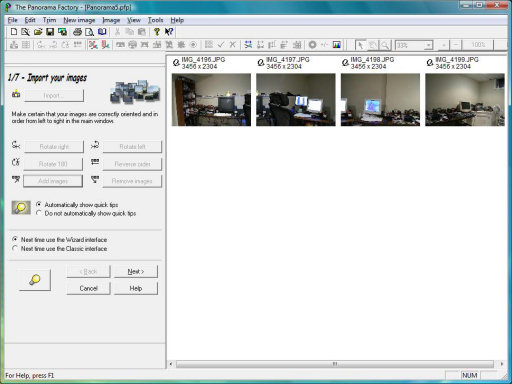Click the Print toolbar icon

click(x=77, y=32)
